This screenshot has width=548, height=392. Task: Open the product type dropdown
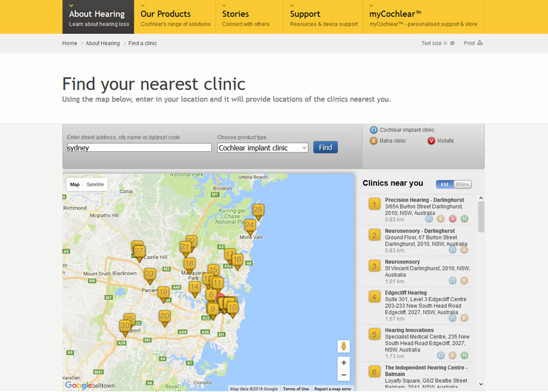[263, 148]
